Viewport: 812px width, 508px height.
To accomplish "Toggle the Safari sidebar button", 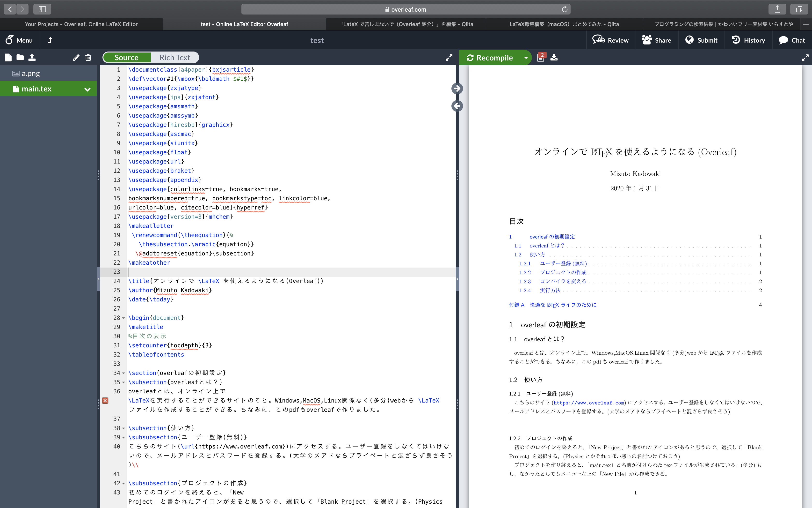I will [x=42, y=9].
